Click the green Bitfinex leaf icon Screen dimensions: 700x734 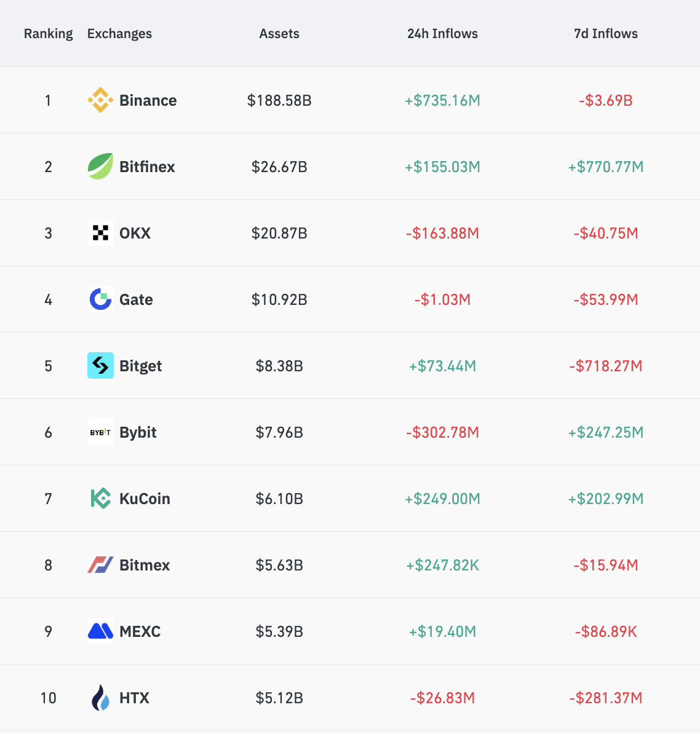click(100, 167)
